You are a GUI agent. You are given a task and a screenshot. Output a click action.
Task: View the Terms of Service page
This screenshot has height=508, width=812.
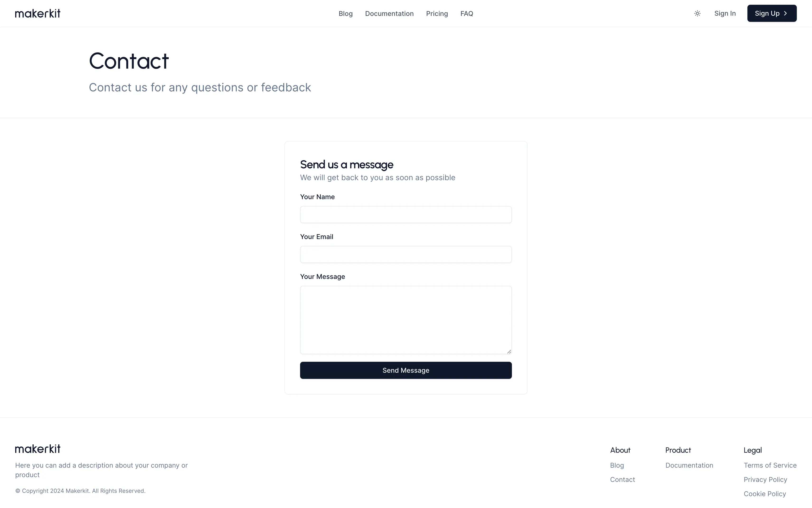pyautogui.click(x=770, y=465)
